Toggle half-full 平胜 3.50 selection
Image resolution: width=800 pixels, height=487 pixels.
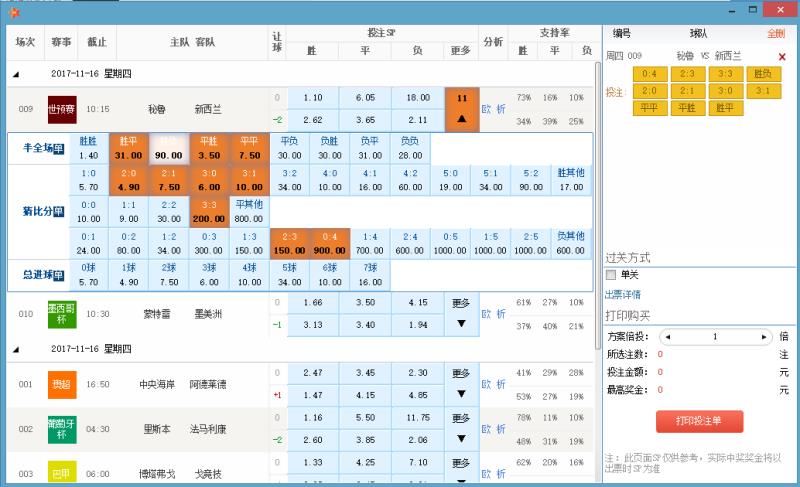coord(209,148)
